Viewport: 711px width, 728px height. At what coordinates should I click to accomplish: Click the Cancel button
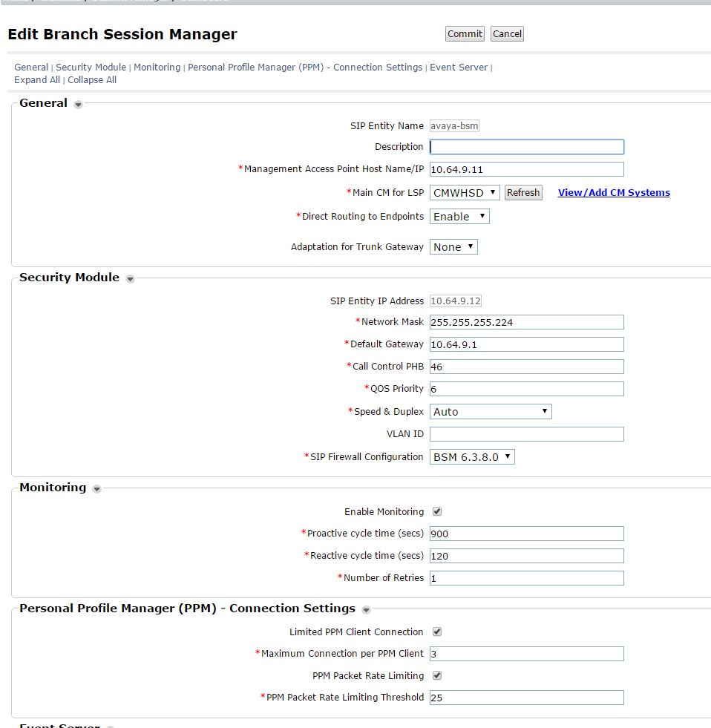(x=507, y=34)
